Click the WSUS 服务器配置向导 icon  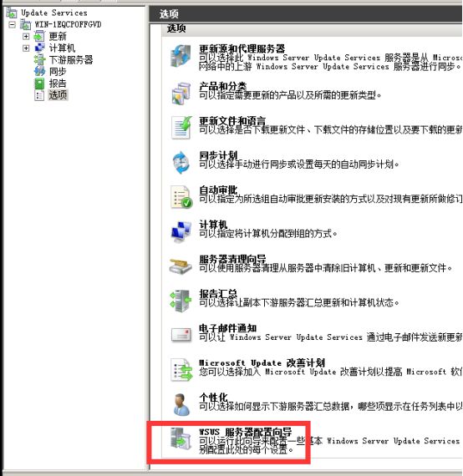point(181,438)
